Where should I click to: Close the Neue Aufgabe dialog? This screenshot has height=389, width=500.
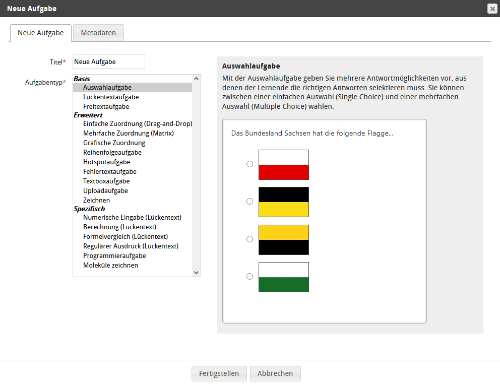tap(492, 8)
